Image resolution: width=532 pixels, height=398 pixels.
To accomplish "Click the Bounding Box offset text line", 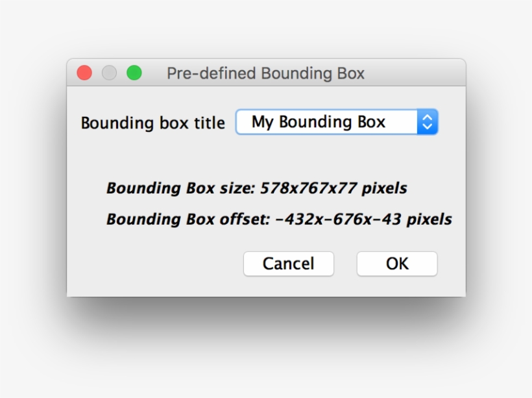I will [279, 219].
